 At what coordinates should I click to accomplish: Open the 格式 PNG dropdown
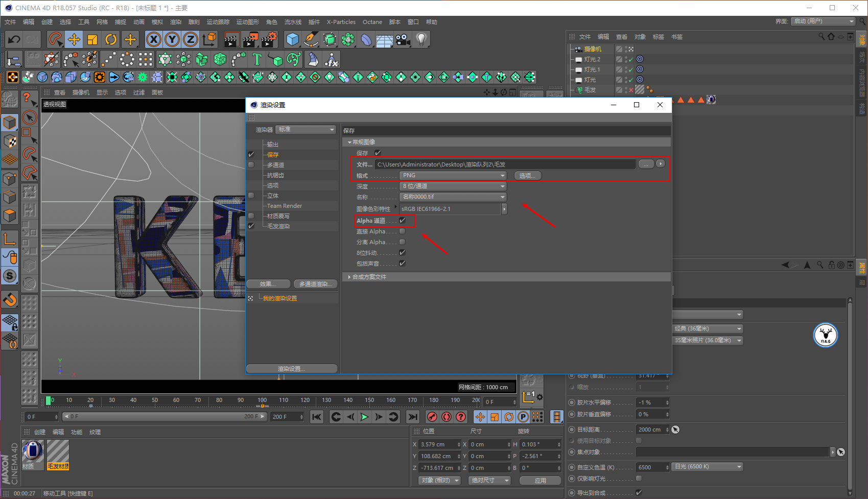point(453,176)
